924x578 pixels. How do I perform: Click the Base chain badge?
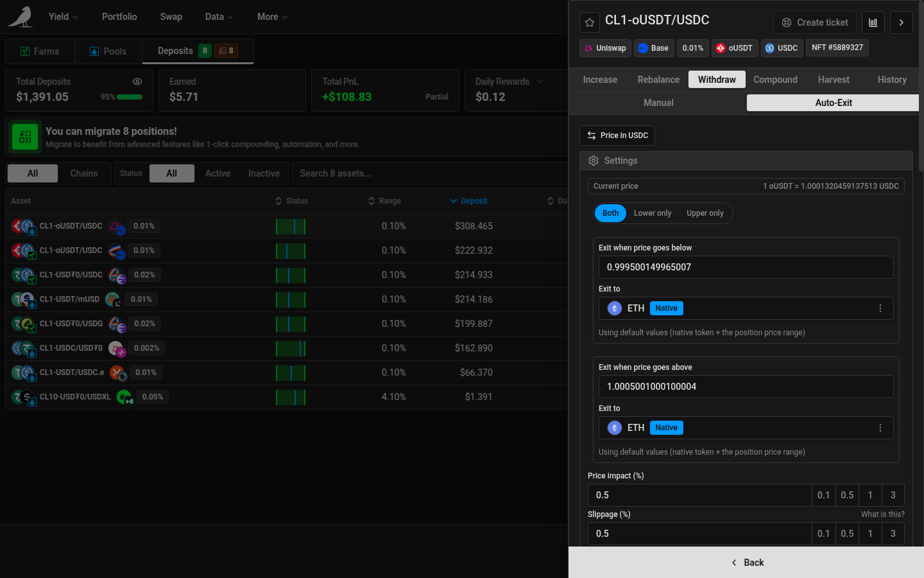coord(653,48)
